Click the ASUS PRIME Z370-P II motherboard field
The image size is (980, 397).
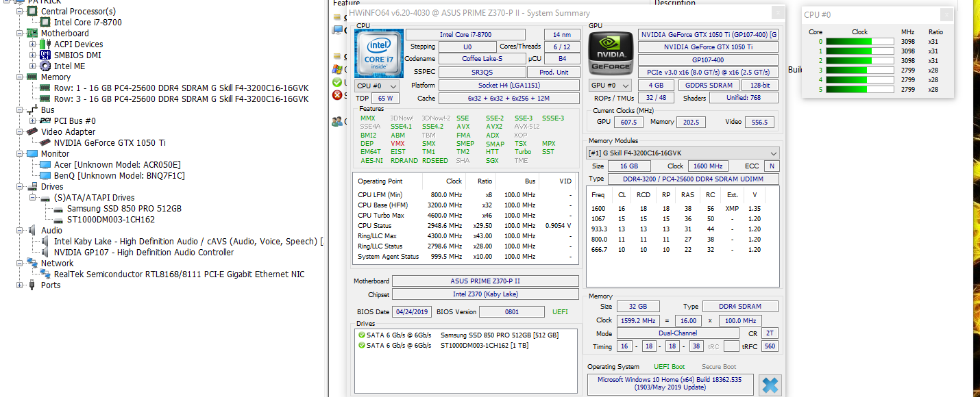[x=485, y=281]
